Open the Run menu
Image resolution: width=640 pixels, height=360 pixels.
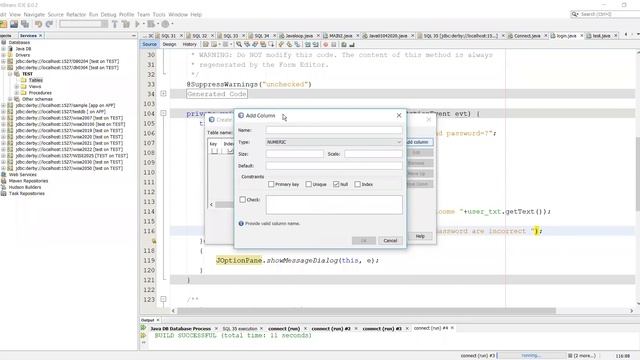point(93,14)
